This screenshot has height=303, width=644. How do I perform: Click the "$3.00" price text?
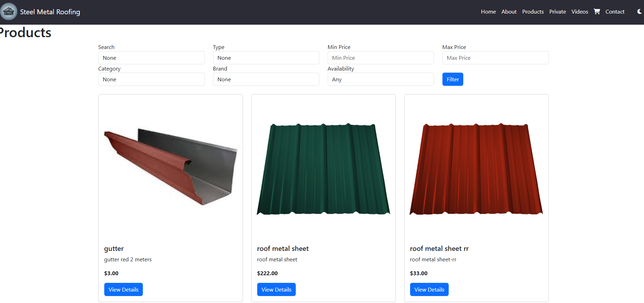(111, 273)
